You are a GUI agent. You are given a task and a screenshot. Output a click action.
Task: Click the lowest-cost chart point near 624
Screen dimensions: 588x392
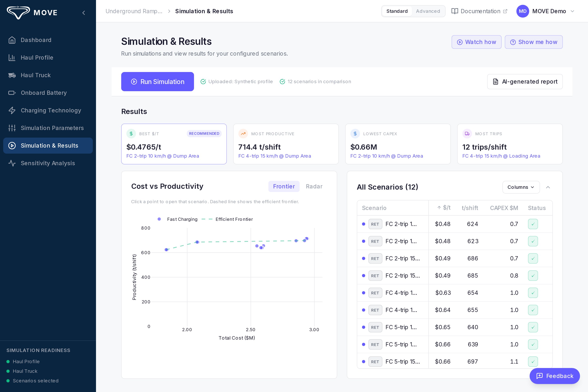[166, 250]
